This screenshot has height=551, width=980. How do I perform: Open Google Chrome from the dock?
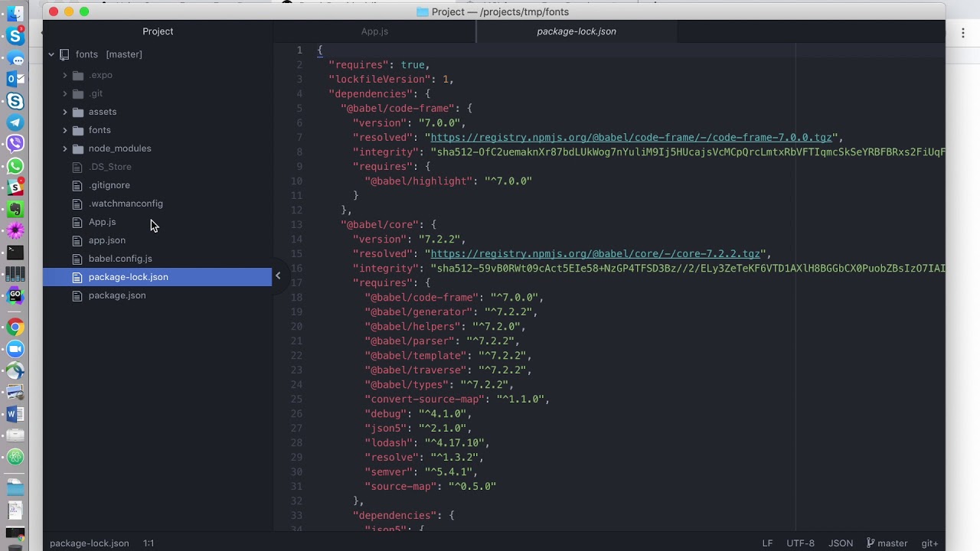point(15,328)
